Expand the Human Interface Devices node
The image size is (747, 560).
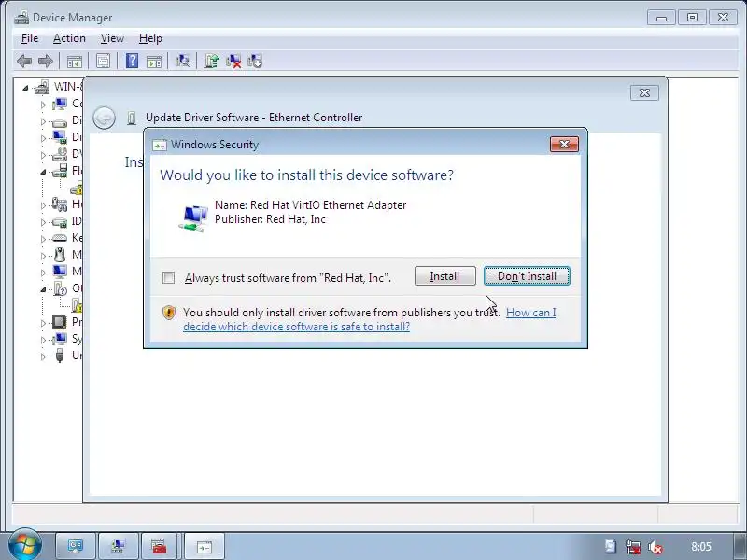point(43,205)
